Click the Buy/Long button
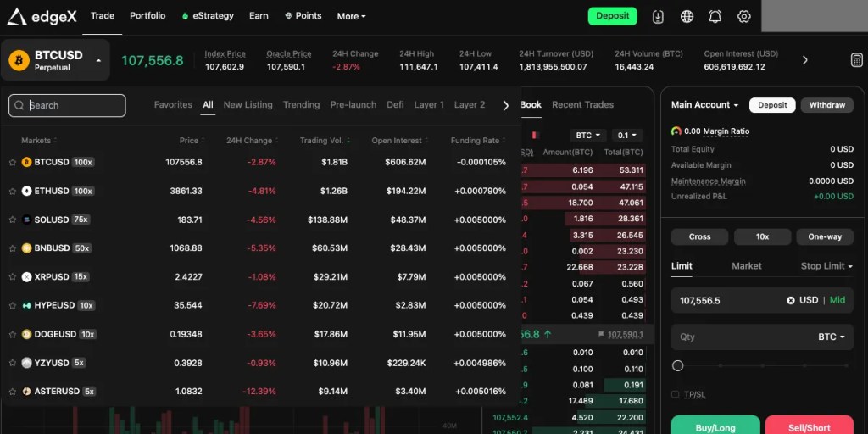Viewport: 868px width, 434px height. tap(715, 426)
